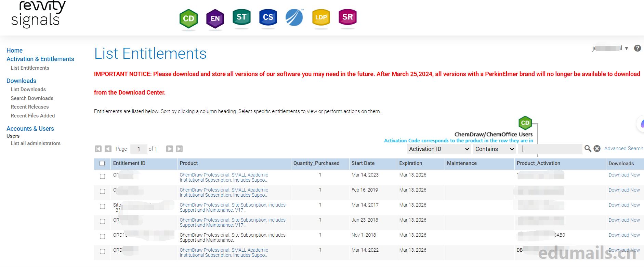Click the revvity signals logo
The width and height of the screenshot is (644, 267).
tap(38, 14)
